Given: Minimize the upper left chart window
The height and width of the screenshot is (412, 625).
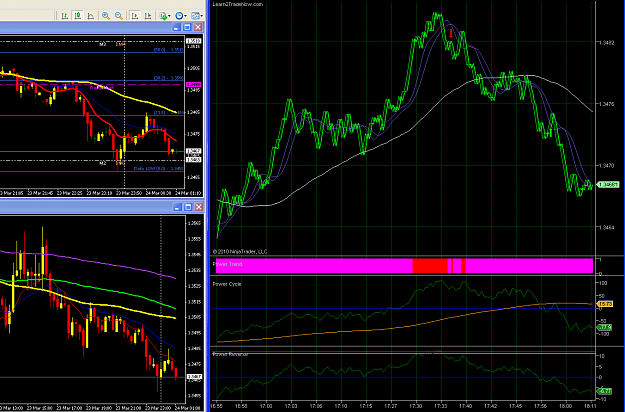Looking at the screenshot, I should (x=177, y=27).
